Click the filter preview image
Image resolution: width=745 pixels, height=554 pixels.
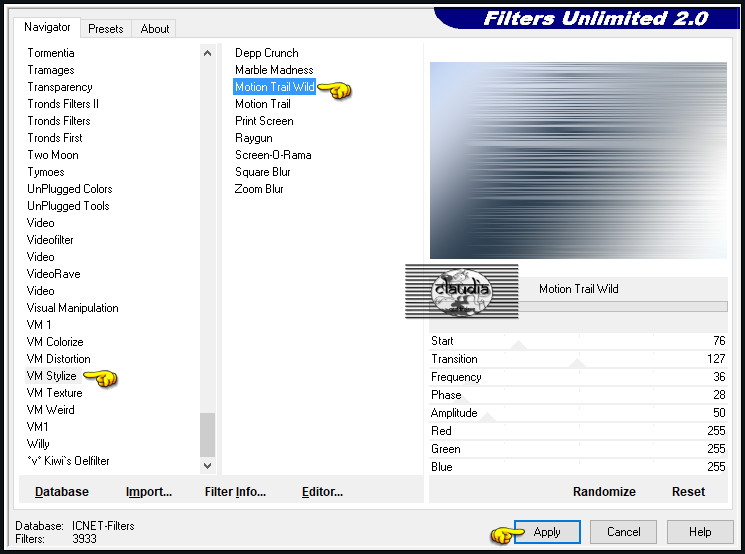tap(578, 160)
